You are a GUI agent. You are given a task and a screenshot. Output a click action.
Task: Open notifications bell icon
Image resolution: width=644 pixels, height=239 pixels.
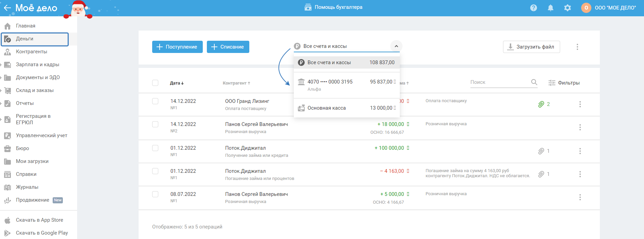pos(551,8)
